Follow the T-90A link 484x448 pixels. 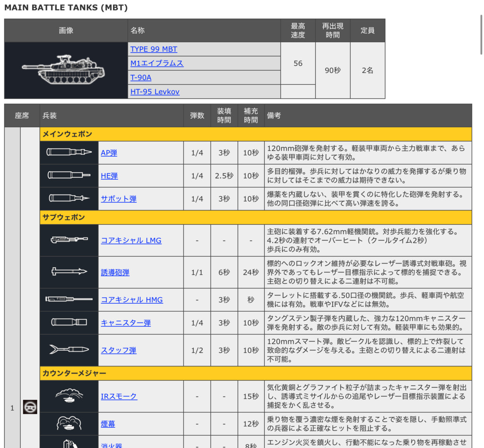coord(141,77)
